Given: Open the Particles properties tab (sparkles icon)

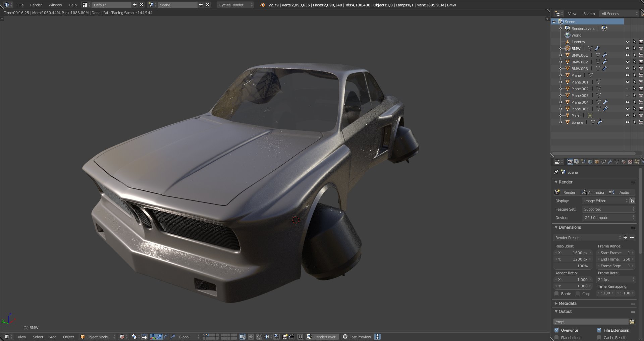Looking at the screenshot, I should pyautogui.click(x=637, y=162).
